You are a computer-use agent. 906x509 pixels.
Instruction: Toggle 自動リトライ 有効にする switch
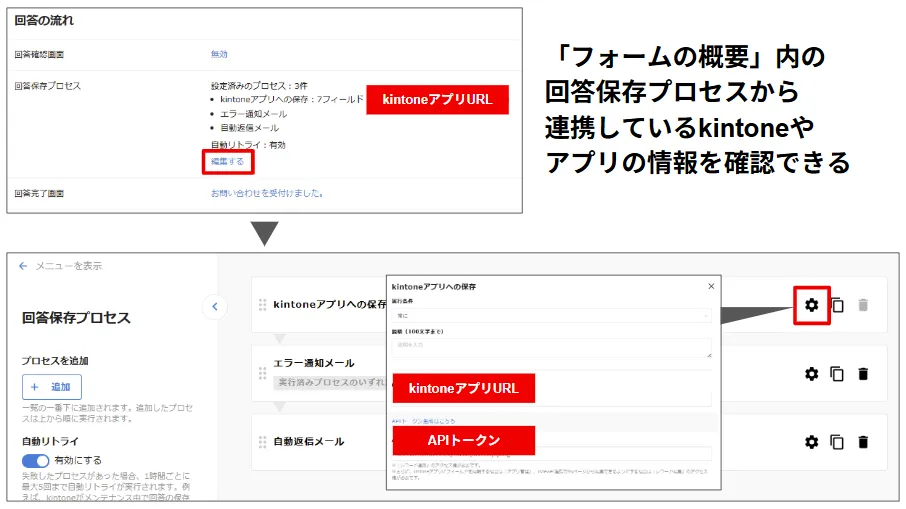35,460
